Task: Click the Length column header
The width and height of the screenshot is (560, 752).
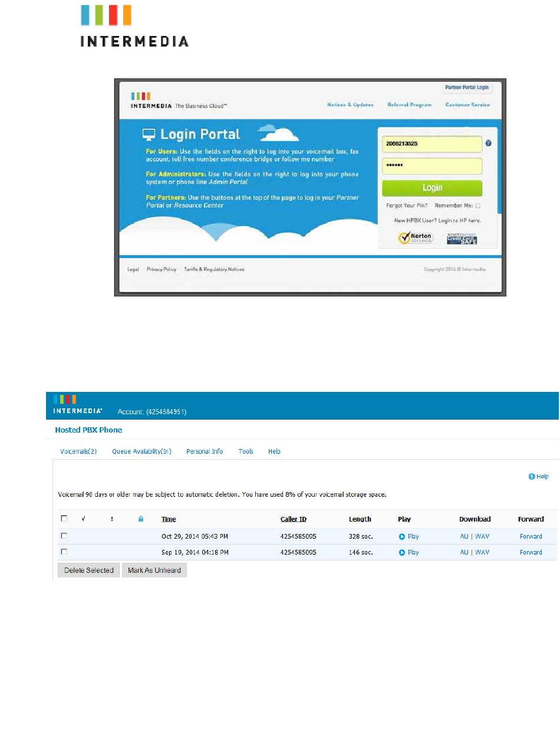Action: click(360, 519)
